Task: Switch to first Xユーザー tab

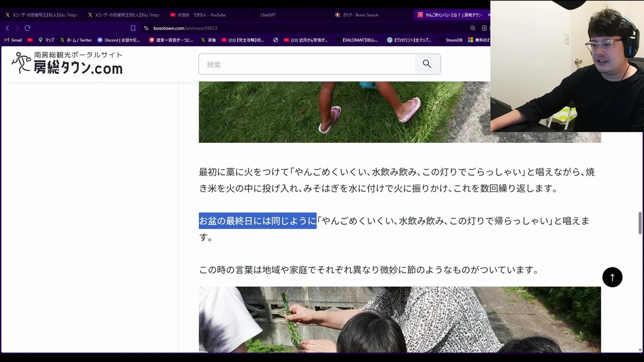Action: click(x=41, y=15)
